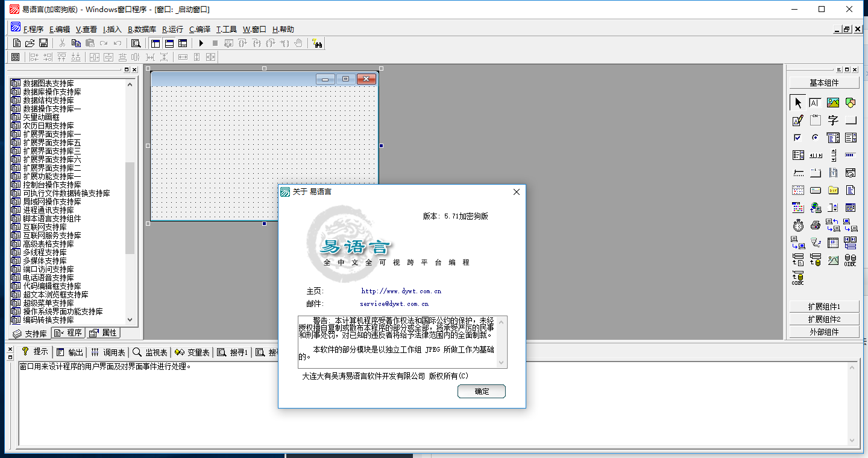868x458 pixels.
Task: Open the F.程序 menu
Action: pyautogui.click(x=33, y=29)
